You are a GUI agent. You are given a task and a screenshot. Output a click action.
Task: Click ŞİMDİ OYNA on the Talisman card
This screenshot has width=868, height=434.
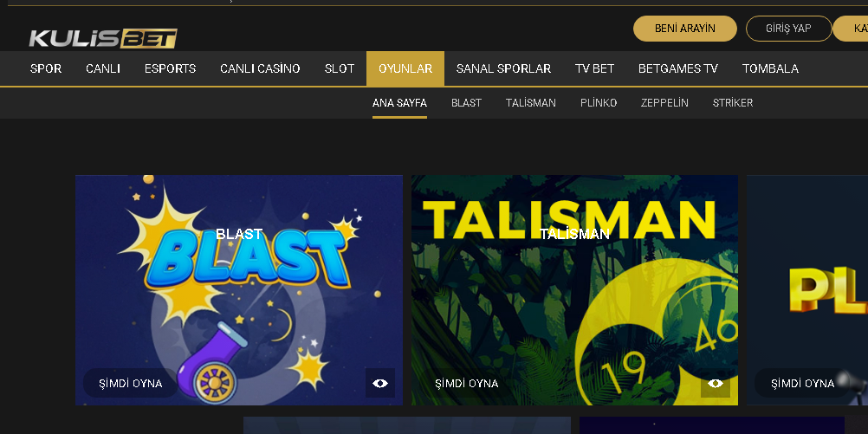tap(467, 383)
